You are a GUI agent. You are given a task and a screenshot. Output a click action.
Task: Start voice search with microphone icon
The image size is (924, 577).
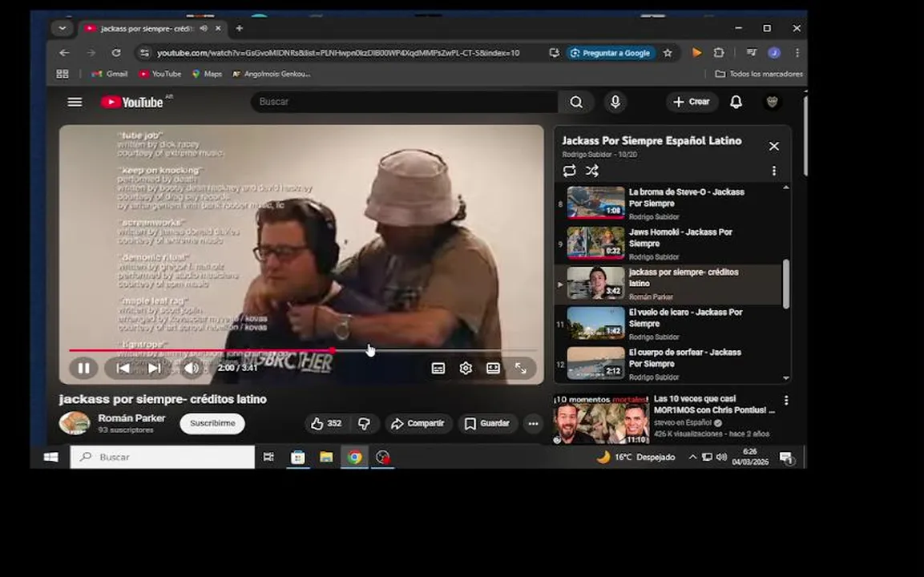pos(615,102)
